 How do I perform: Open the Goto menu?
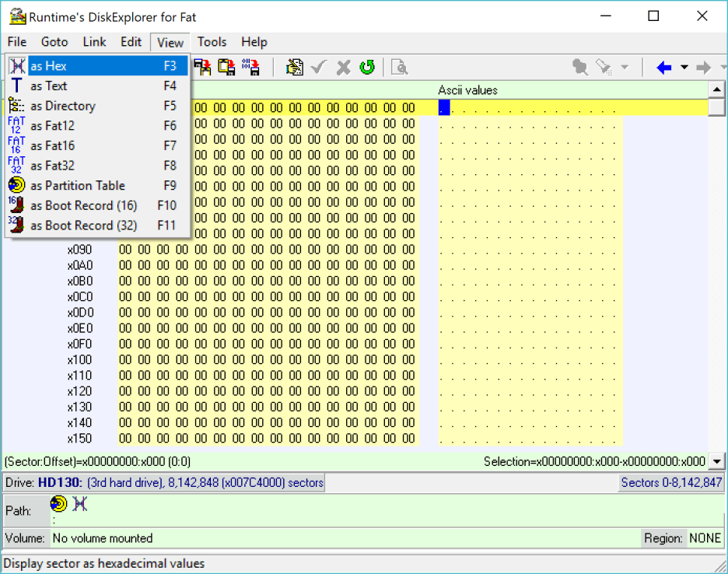click(54, 42)
